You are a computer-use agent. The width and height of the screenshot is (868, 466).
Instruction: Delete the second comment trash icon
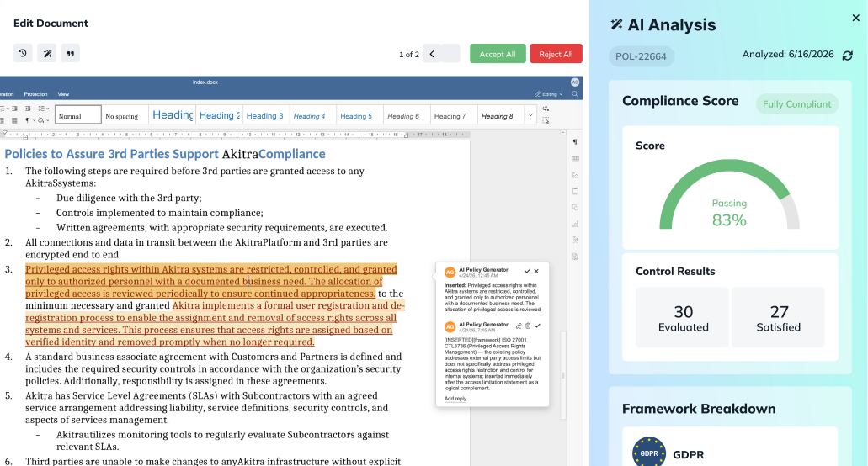coord(528,326)
